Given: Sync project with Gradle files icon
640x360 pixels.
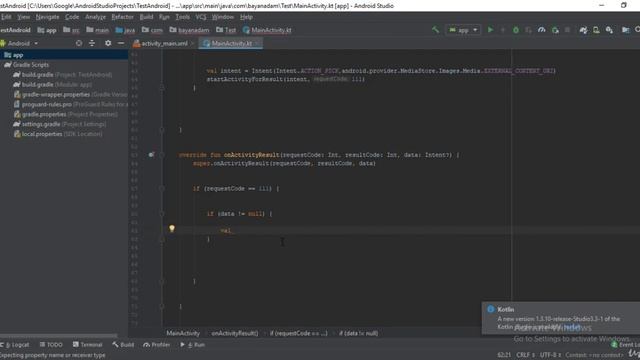Looking at the screenshot, I should (x=583, y=30).
